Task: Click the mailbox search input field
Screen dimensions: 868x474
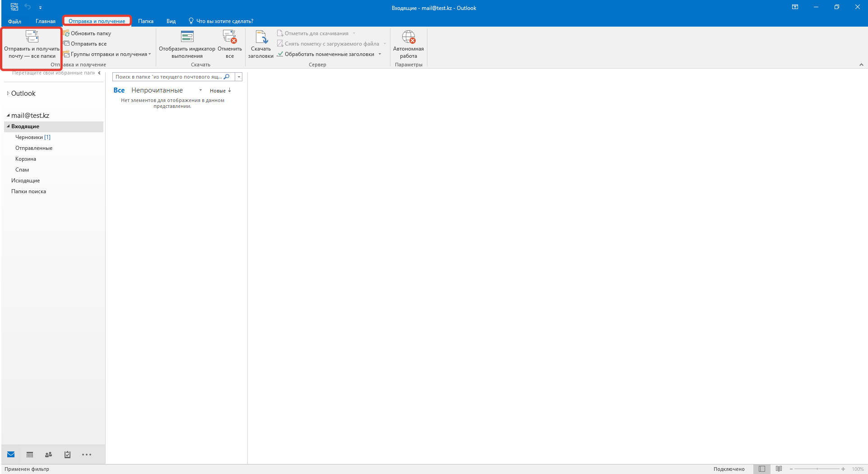Action: pos(168,77)
